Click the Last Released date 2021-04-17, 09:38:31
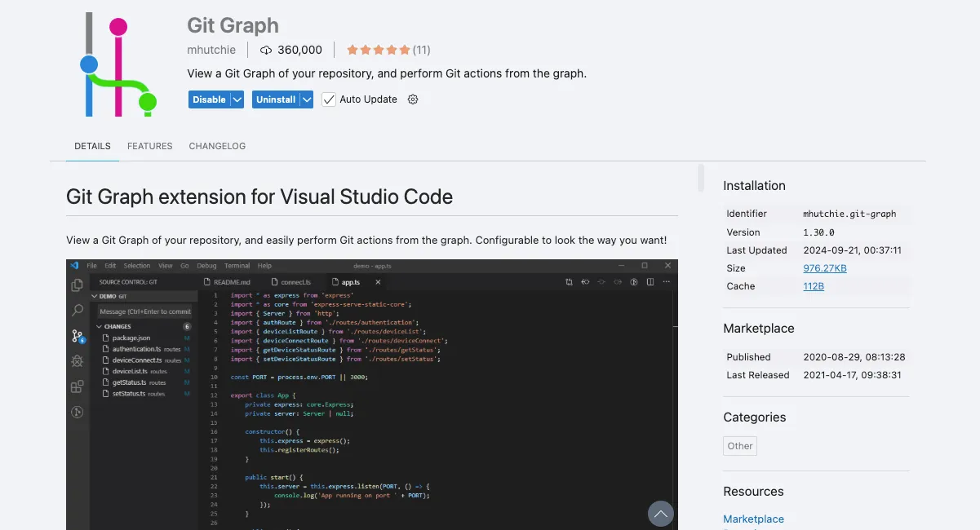Screen dimensions: 980x530 [854, 375]
